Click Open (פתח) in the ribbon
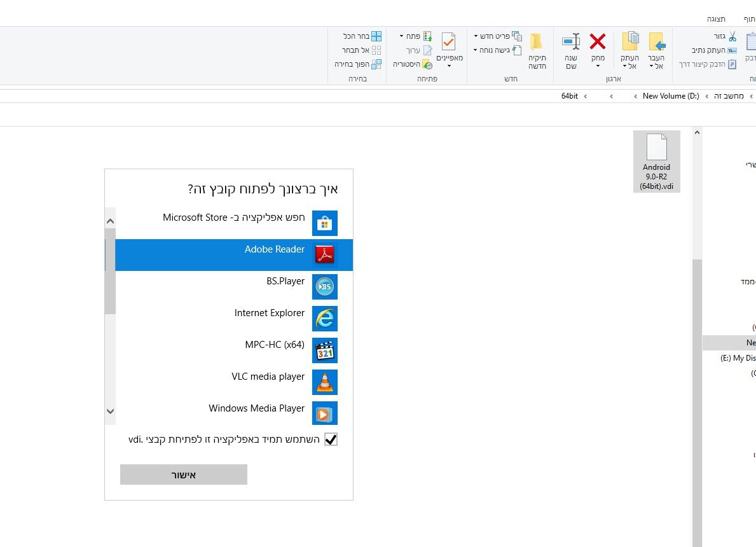The width and height of the screenshot is (756, 547). pos(416,36)
